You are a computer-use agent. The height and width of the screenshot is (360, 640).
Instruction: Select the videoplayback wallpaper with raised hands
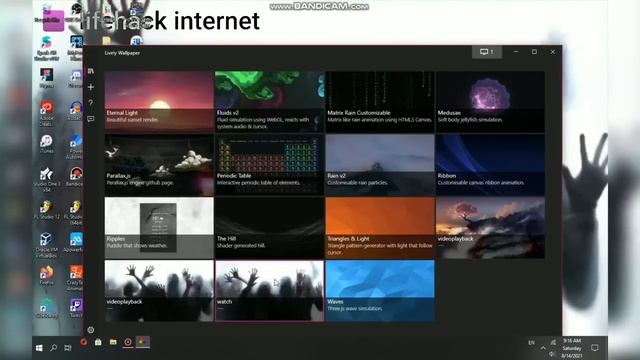coord(159,291)
